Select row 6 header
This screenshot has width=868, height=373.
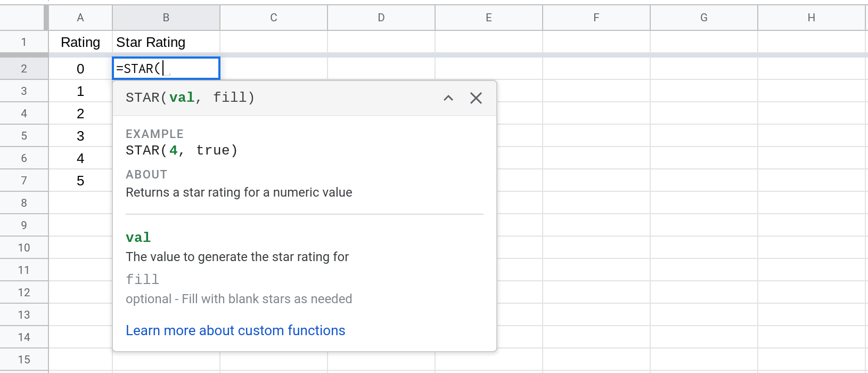pos(24,158)
